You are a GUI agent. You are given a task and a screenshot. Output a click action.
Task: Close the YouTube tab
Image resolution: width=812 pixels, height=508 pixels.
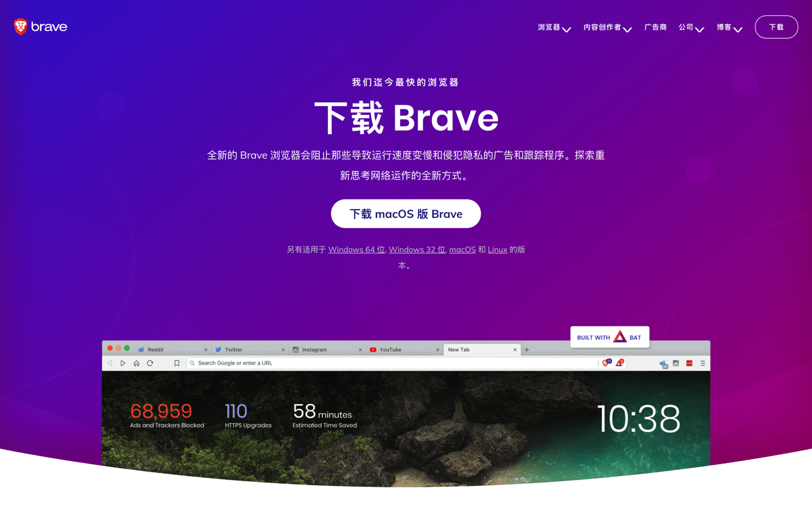click(438, 350)
